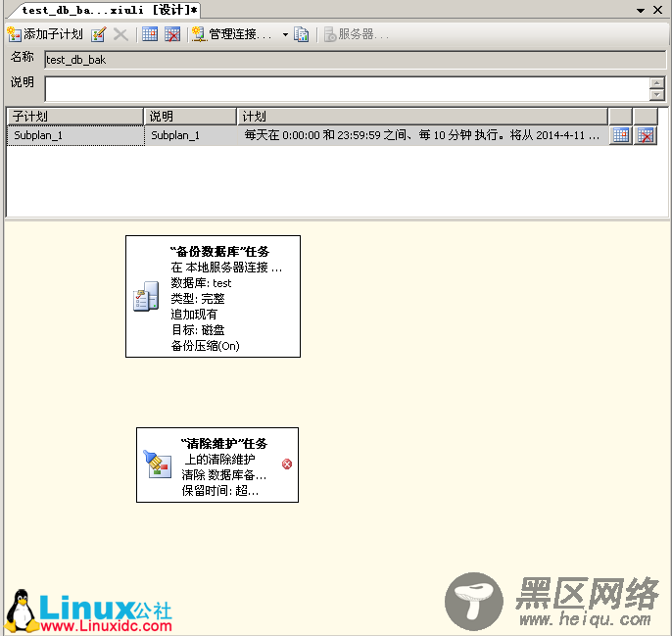Select the test_db_ba...xiuli design tab
This screenshot has width=672, height=636.
point(105,10)
